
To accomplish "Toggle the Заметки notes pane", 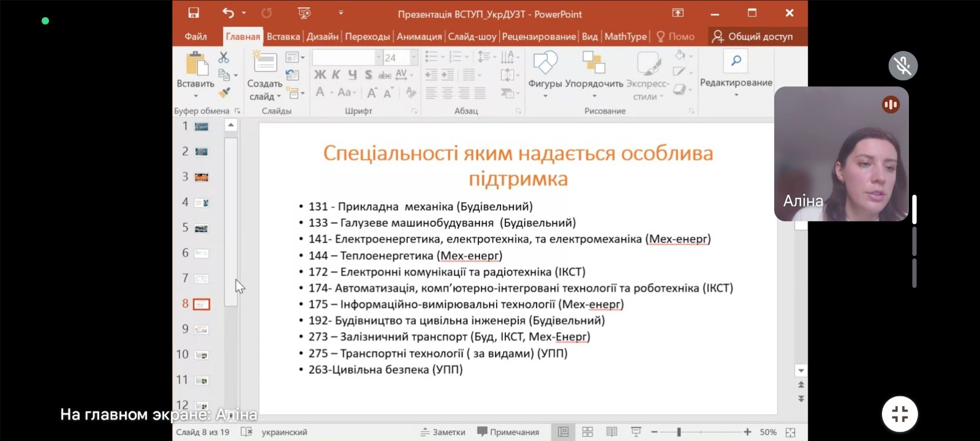I will click(x=443, y=432).
